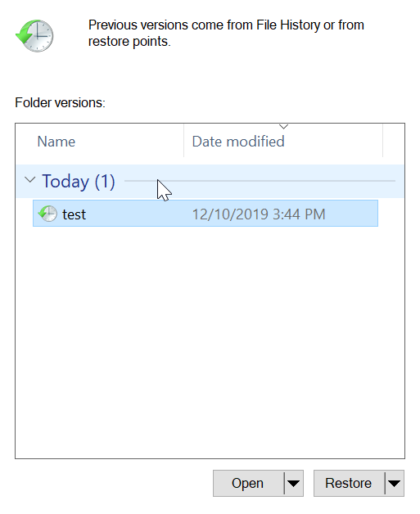Sort by the Name column header
420x514 pixels.
pos(100,141)
